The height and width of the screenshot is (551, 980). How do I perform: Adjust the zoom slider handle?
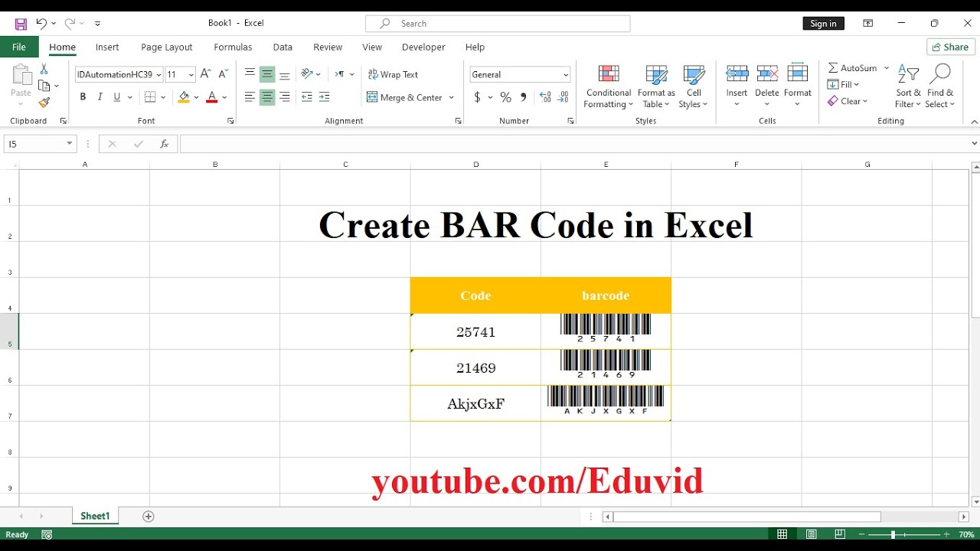(893, 534)
